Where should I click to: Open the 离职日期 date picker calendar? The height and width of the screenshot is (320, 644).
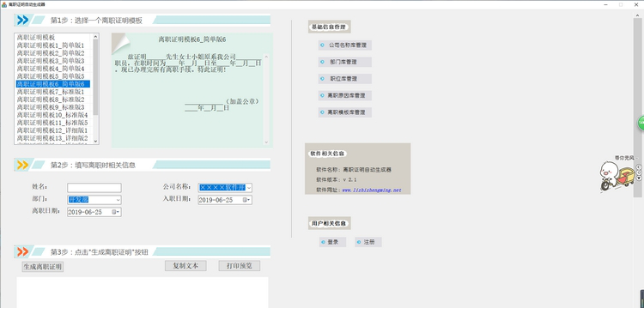(x=115, y=212)
